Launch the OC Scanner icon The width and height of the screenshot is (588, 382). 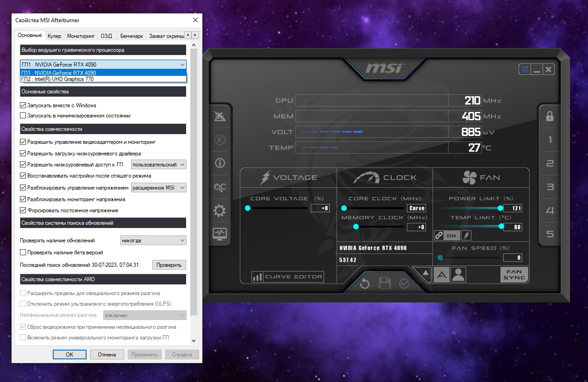220,187
